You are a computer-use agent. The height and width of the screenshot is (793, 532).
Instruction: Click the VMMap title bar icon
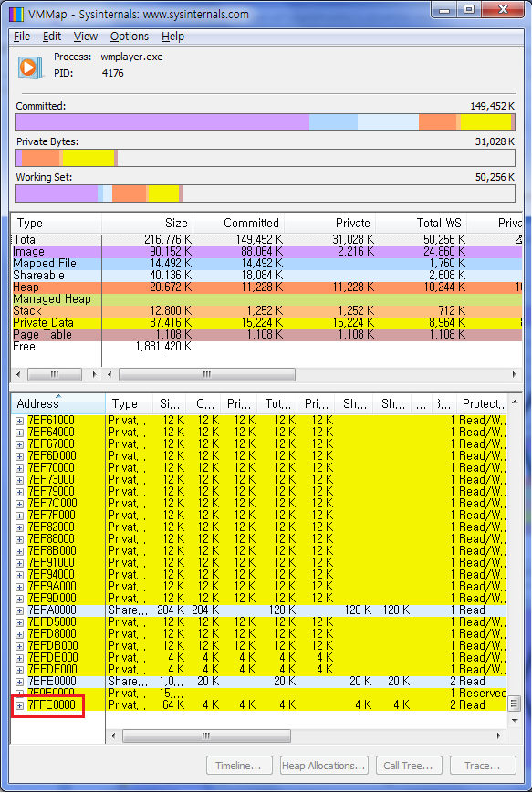(x=16, y=15)
